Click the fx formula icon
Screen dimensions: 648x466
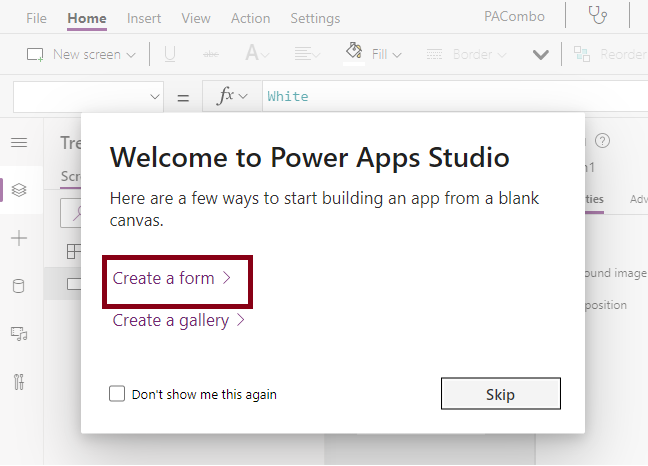[226, 96]
